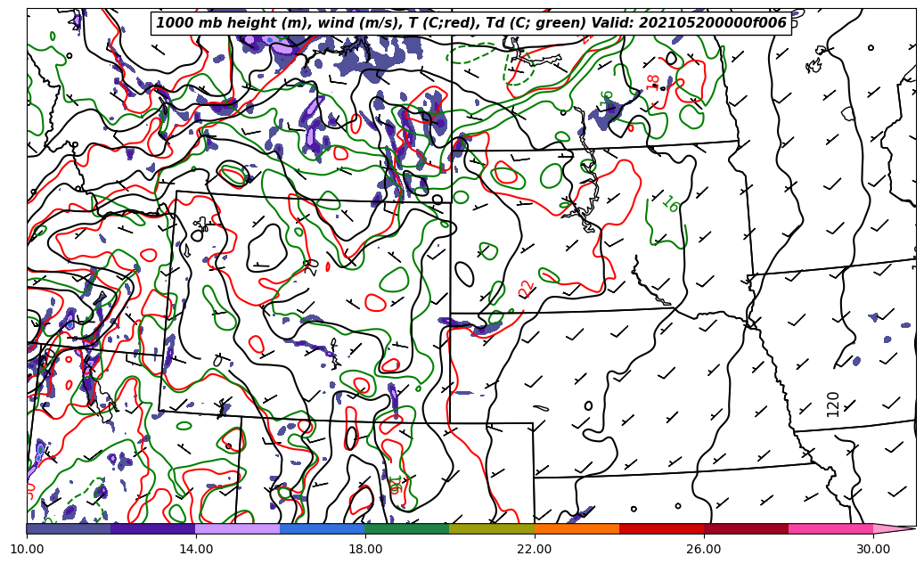
Task: Click the slate blue first colorbar segment
Action: point(69,528)
